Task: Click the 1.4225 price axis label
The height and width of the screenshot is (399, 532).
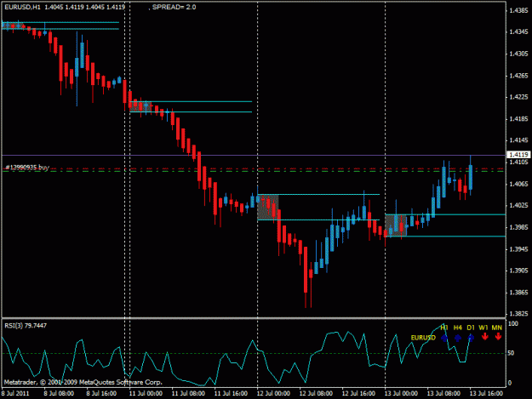Action: 518,97
